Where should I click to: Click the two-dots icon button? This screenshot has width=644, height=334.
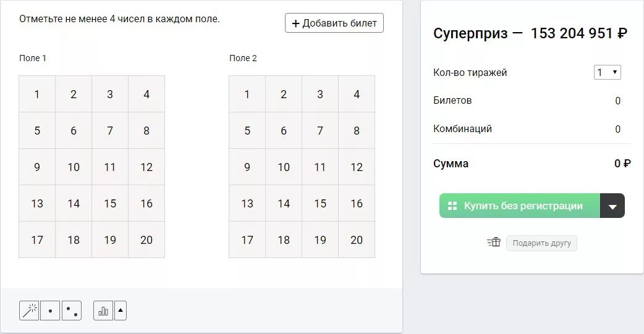pos(72,311)
